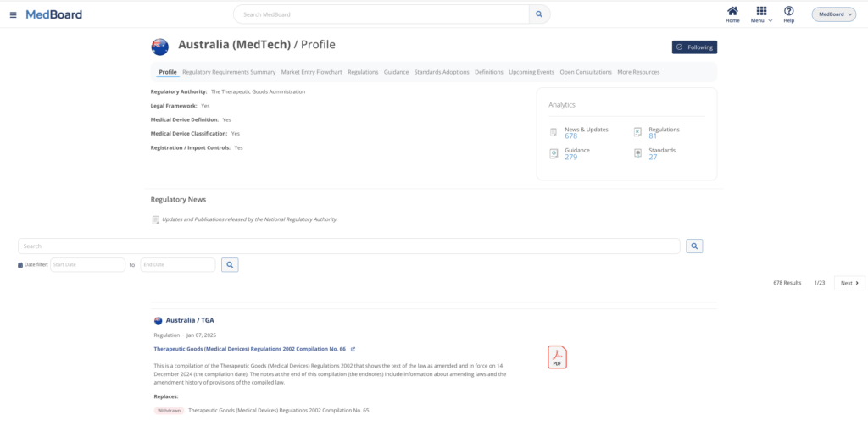Screen dimensions: 868x426
Task: Focus the Regulatory News search field
Action: click(348, 246)
